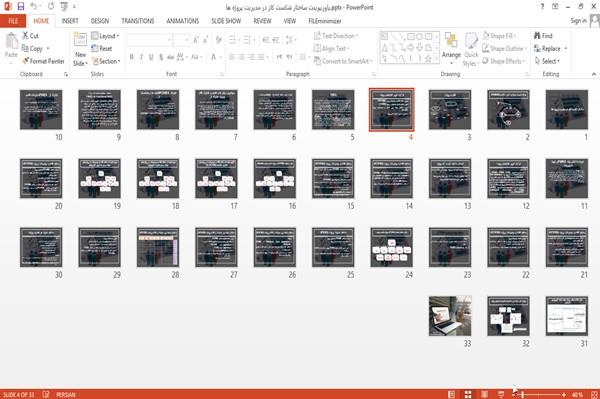Click the PERSIAN language indicator

[66, 394]
